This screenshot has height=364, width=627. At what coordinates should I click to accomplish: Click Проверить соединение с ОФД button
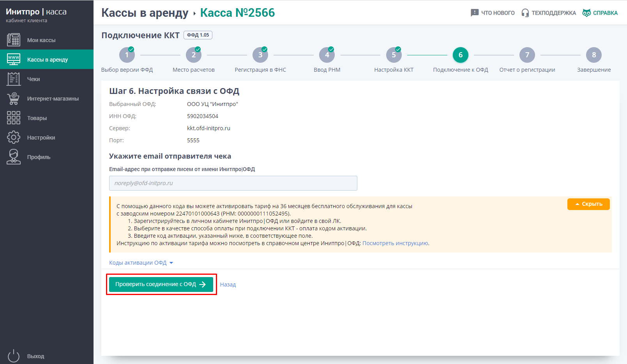click(161, 284)
